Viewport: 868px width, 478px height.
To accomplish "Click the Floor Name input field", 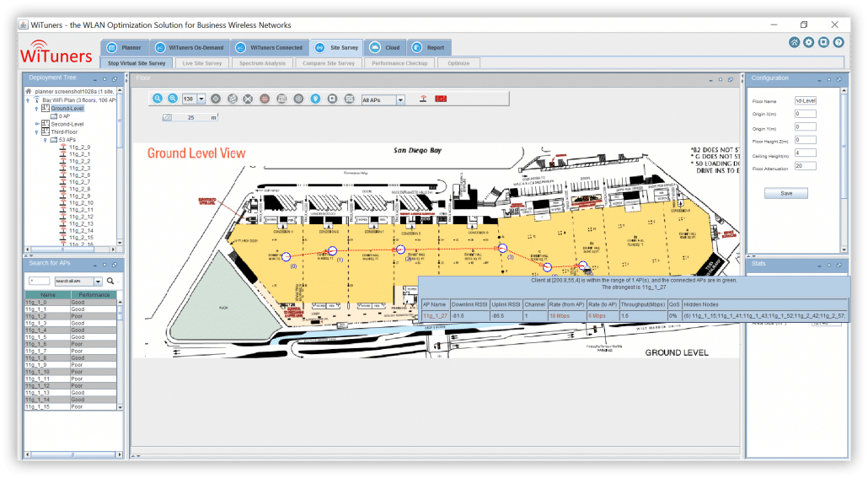I will pos(806,101).
